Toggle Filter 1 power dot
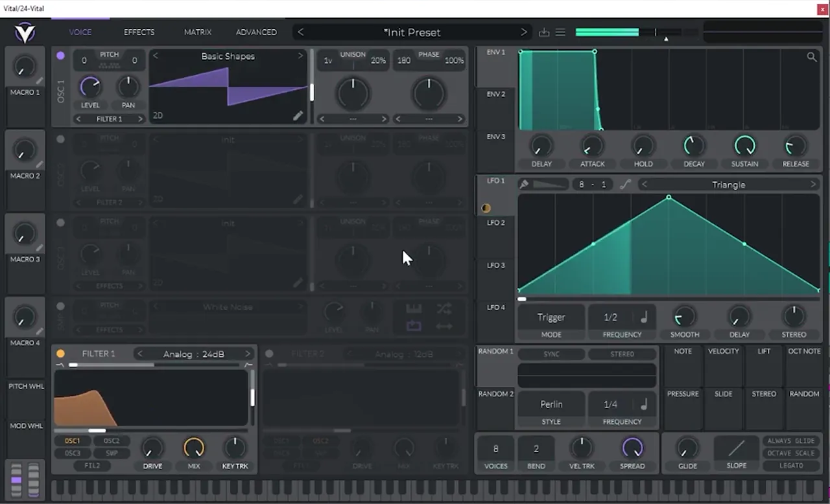 click(x=60, y=354)
